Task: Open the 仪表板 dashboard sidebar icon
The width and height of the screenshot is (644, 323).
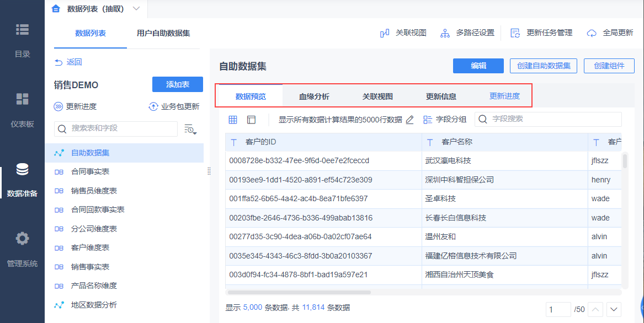Action: 22,99
